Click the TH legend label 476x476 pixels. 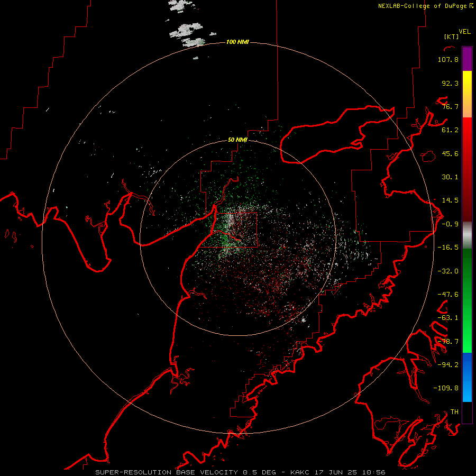(454, 412)
